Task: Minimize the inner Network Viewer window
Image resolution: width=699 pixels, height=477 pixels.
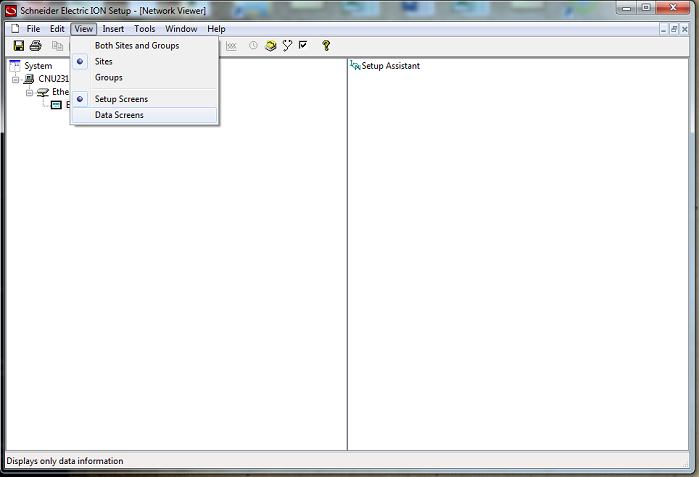Action: click(x=664, y=29)
